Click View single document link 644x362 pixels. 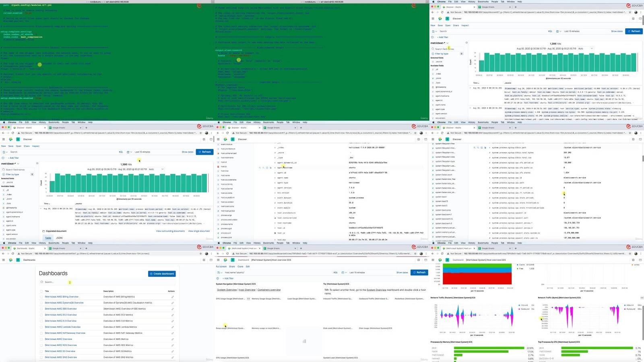(199, 231)
